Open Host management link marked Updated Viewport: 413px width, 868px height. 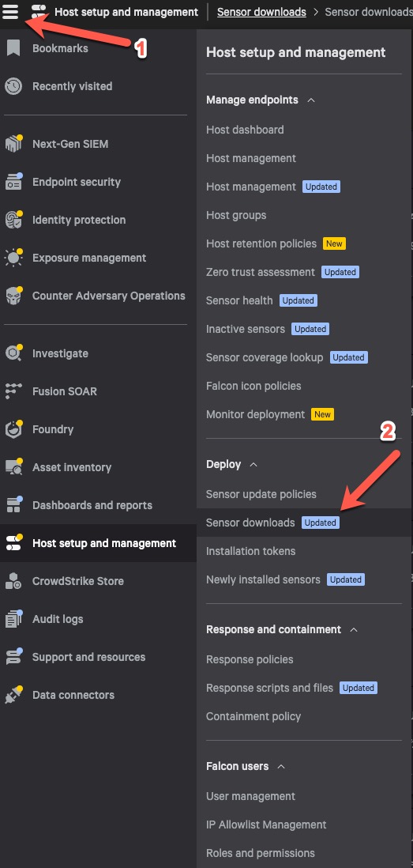[x=251, y=187]
